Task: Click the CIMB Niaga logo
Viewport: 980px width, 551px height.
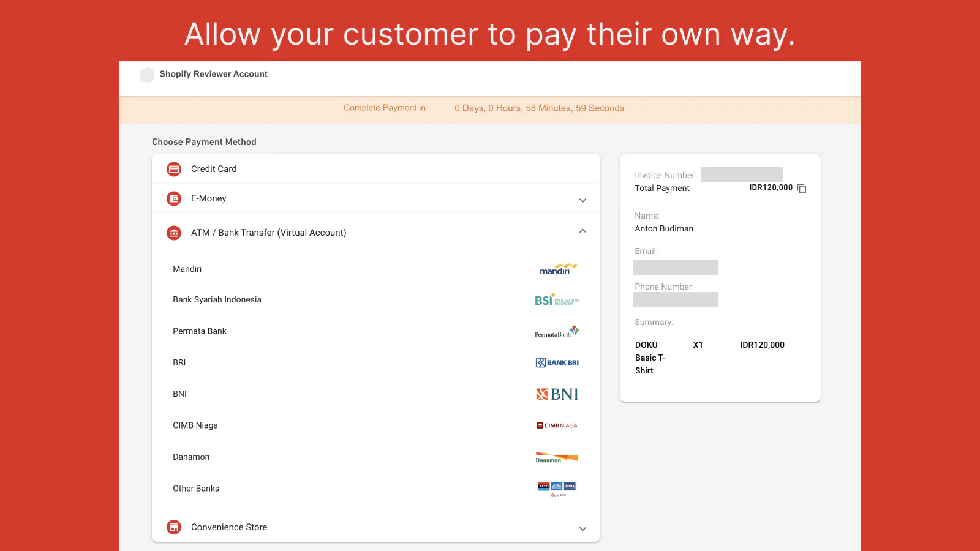Action: click(557, 425)
